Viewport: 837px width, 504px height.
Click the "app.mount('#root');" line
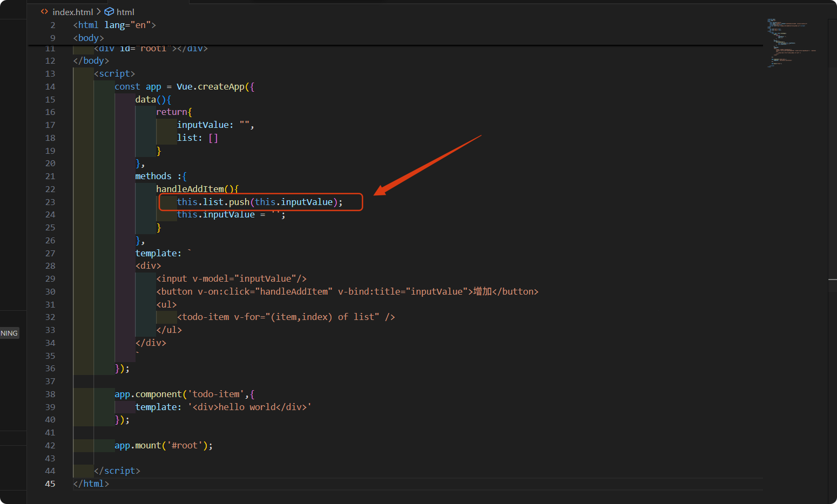164,445
